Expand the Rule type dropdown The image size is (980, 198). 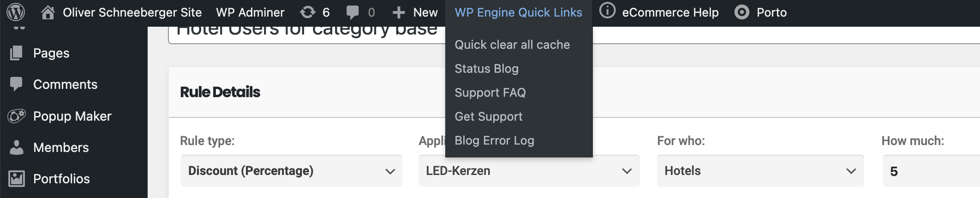click(291, 171)
